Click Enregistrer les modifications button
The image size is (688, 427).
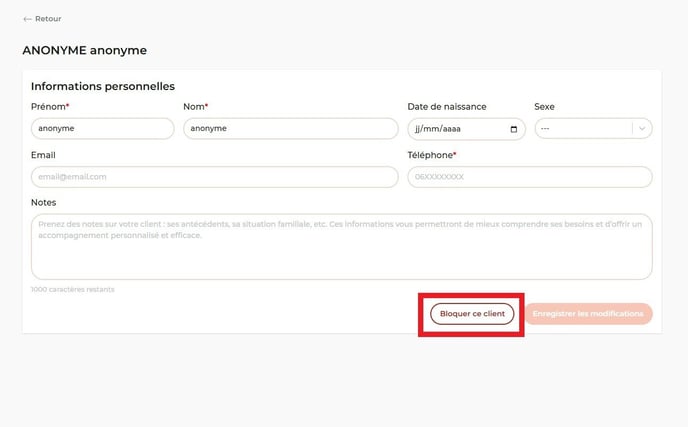point(588,314)
